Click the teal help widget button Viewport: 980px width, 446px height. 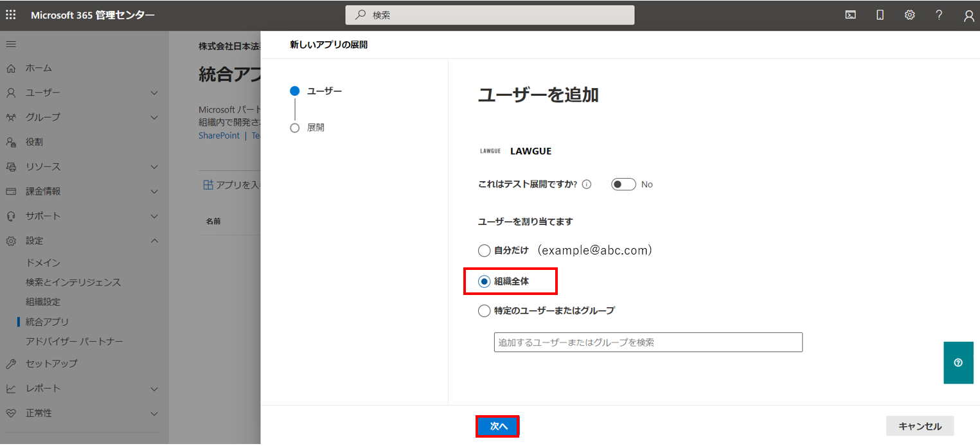coord(958,362)
